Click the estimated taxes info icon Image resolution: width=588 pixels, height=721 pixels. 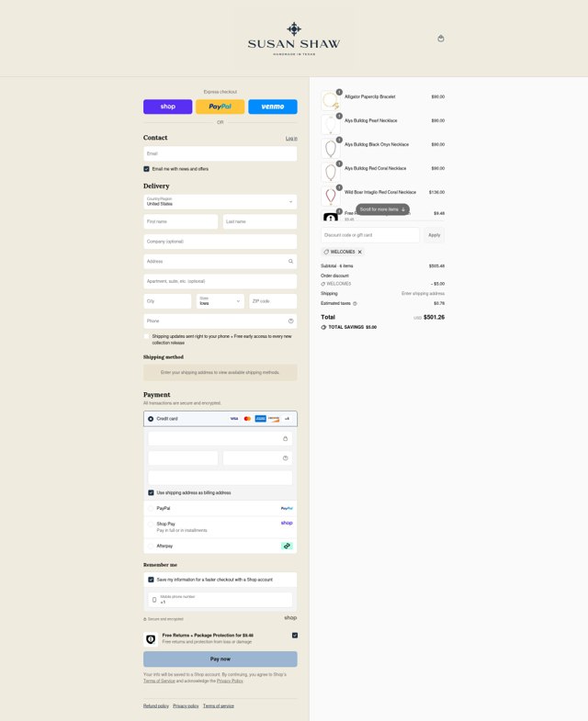point(355,303)
